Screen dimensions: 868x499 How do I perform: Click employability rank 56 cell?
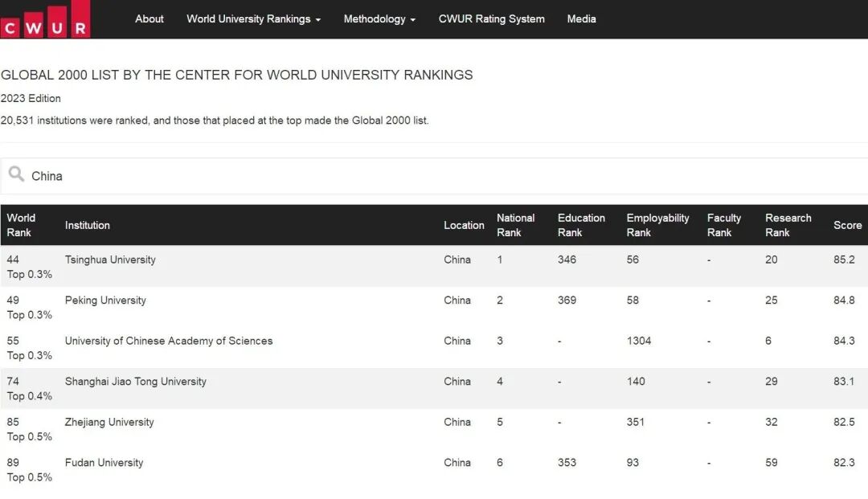pos(633,260)
